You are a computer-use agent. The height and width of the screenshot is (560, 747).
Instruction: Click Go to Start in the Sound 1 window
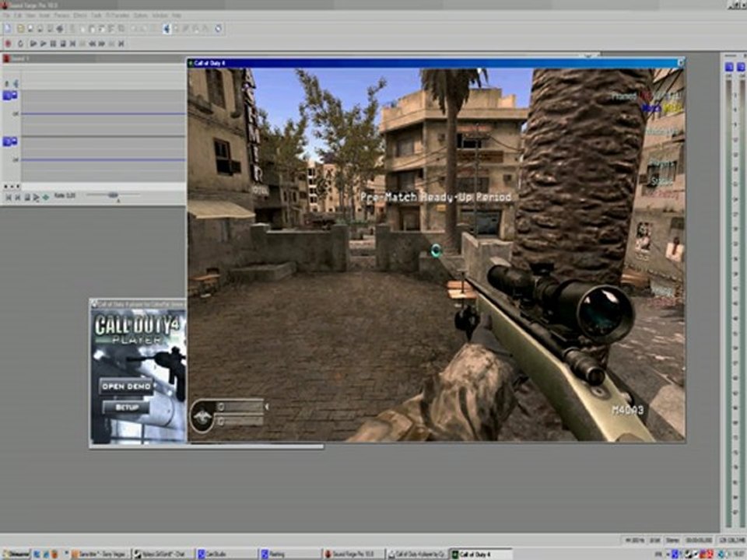point(8,197)
